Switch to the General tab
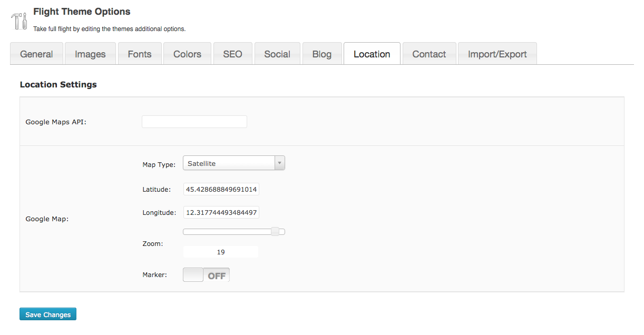Image resolution: width=644 pixels, height=335 pixels. point(36,54)
